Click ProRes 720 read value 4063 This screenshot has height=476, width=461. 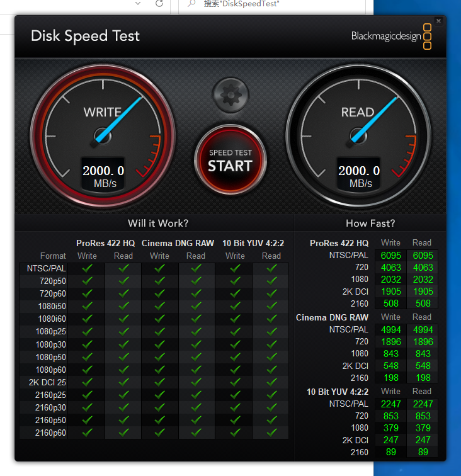click(x=423, y=268)
